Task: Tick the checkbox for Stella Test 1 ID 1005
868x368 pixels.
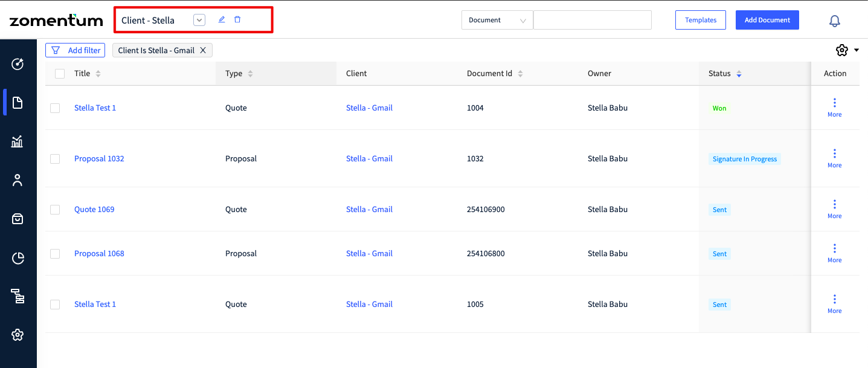Action: pyautogui.click(x=55, y=305)
